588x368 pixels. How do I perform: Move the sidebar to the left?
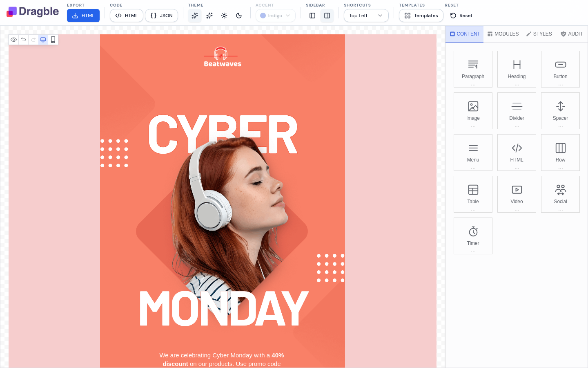[x=312, y=16]
